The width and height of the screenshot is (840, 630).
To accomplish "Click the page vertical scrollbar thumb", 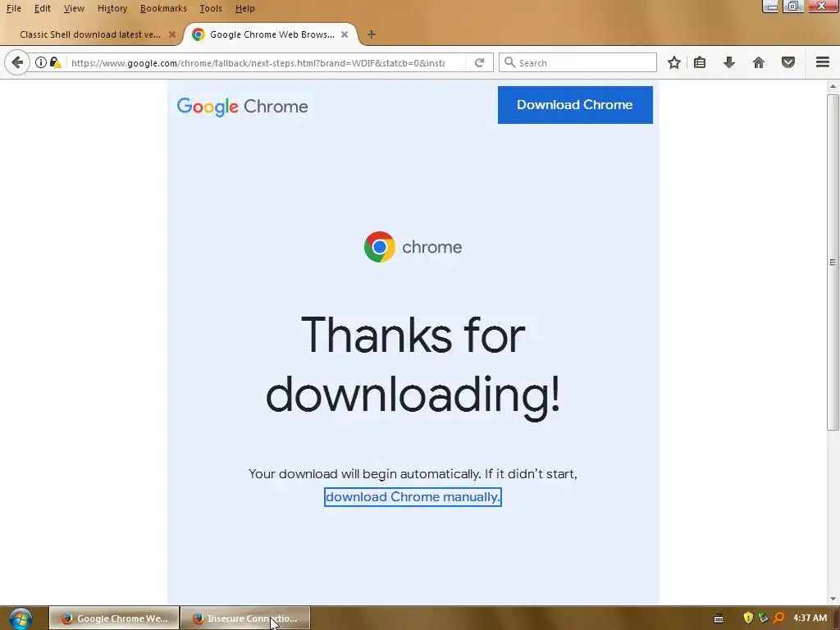I will pyautogui.click(x=833, y=262).
